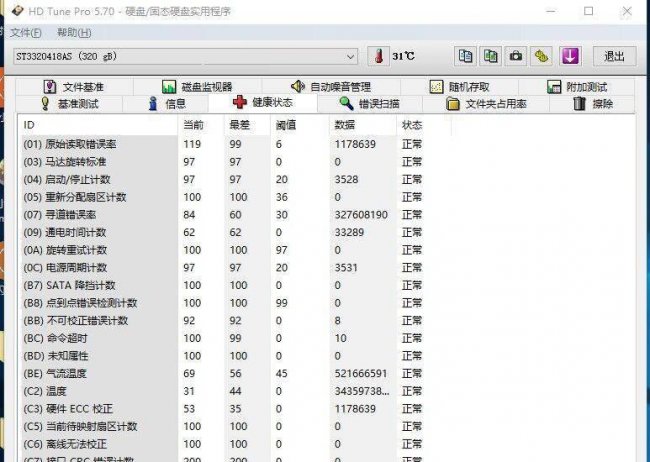Click data value 34359738... in 温度 row

[x=362, y=391]
